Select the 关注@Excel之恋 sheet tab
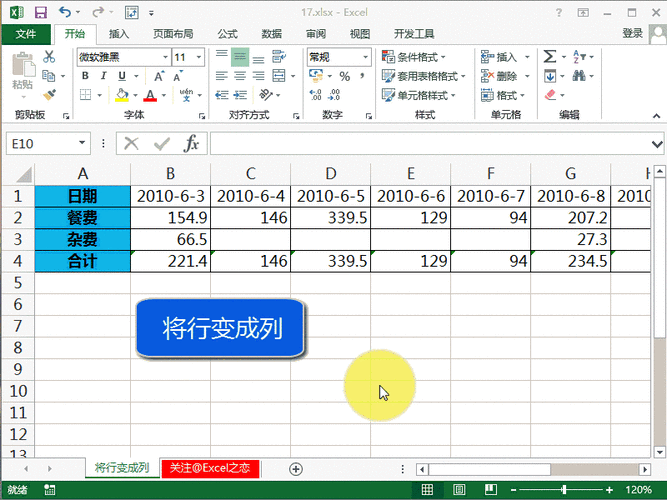 210,469
